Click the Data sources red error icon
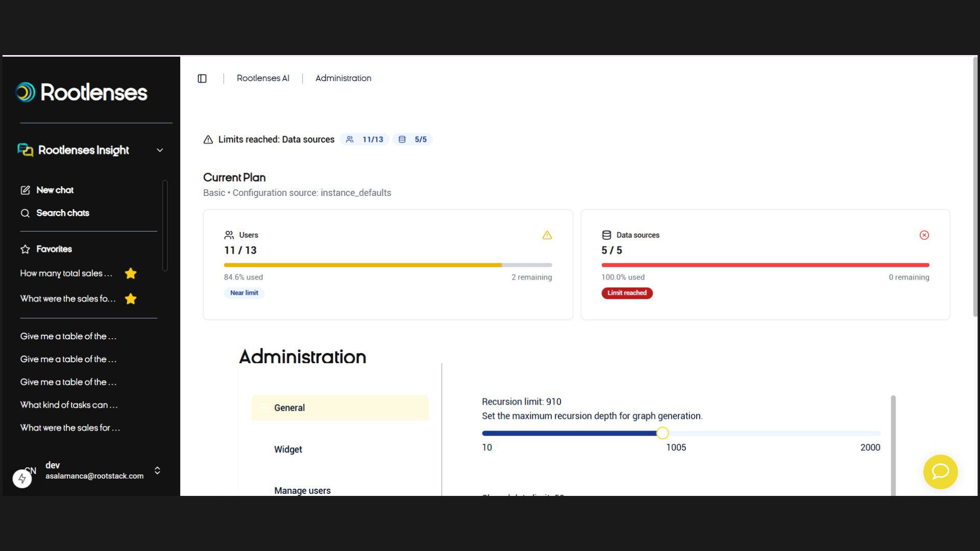This screenshot has height=551, width=980. [924, 235]
